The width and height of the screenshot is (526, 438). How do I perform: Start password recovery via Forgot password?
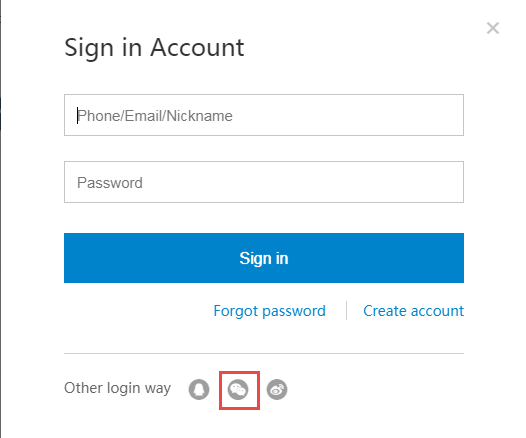(269, 311)
